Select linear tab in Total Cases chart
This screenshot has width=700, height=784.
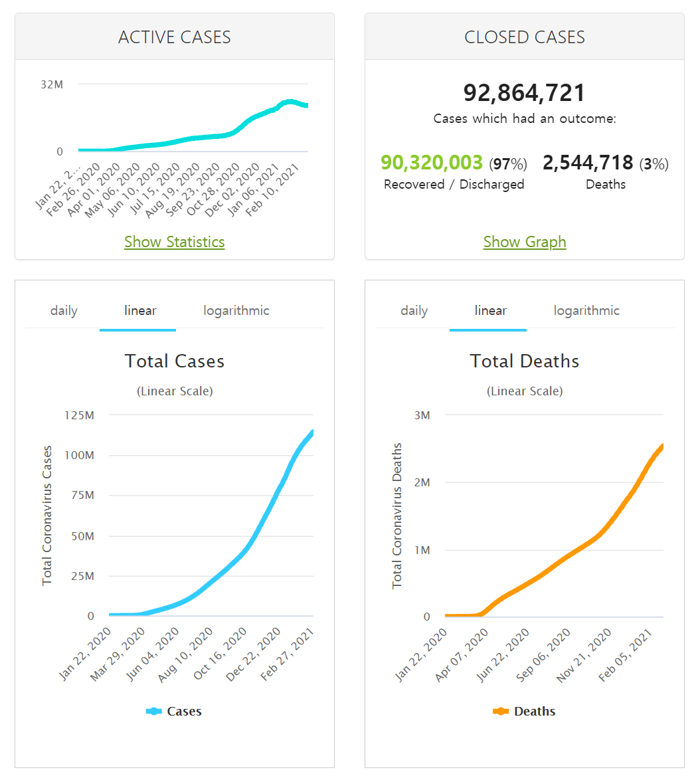140,310
